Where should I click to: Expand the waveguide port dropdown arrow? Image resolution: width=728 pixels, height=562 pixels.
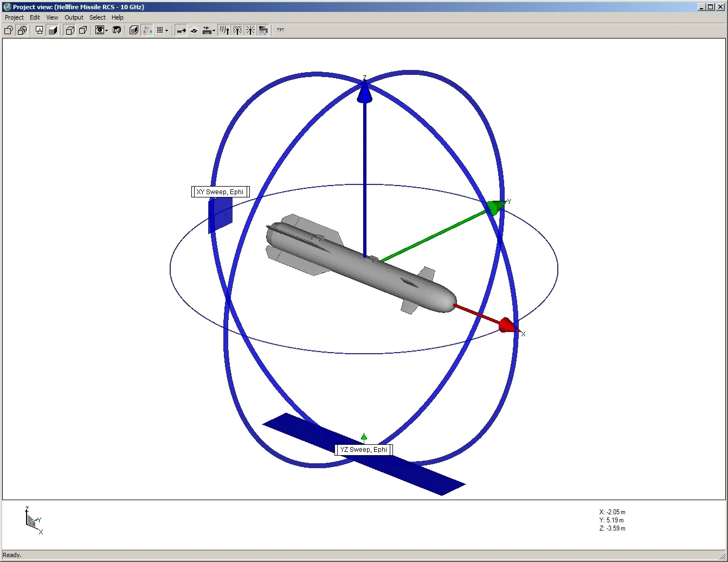tap(212, 30)
